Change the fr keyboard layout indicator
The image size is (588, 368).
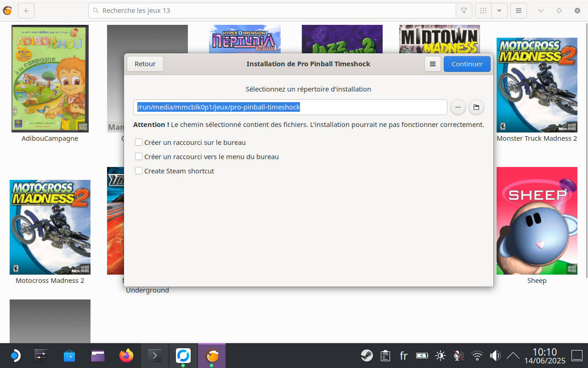(404, 356)
